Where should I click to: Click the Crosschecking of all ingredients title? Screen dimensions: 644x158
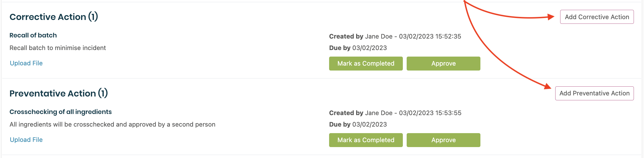[61, 112]
